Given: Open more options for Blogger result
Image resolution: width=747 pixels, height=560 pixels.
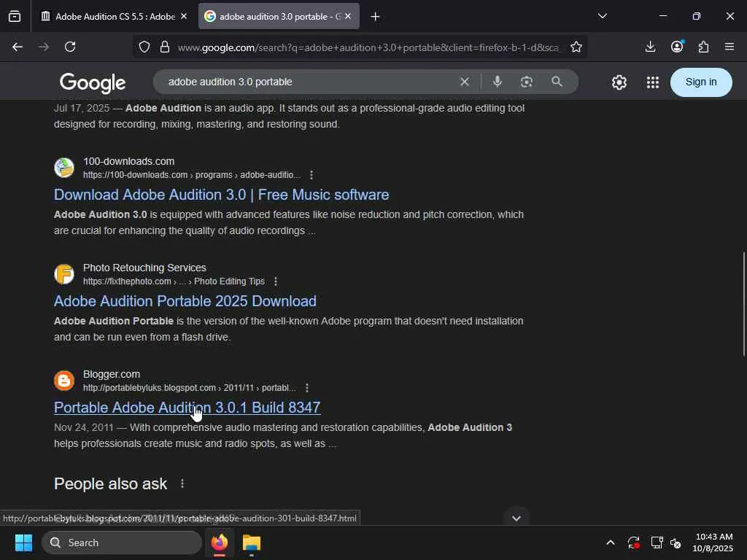Looking at the screenshot, I should pyautogui.click(x=307, y=388).
